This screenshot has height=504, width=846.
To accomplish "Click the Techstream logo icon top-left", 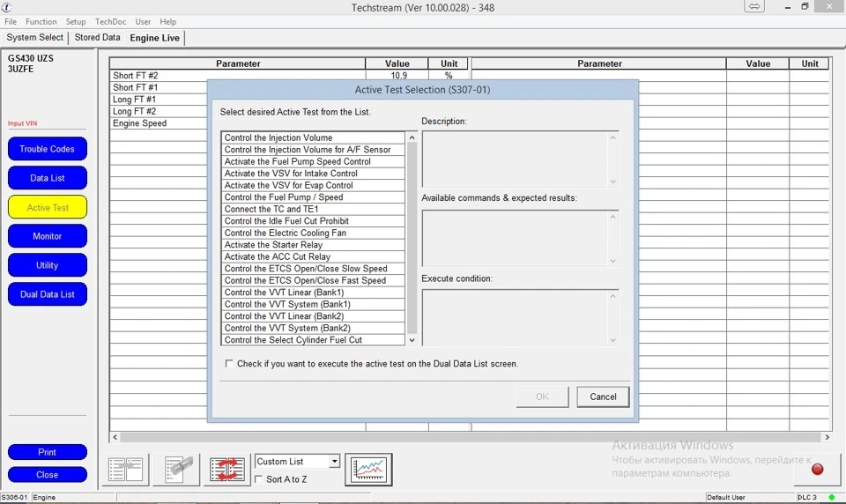I will (x=6, y=7).
